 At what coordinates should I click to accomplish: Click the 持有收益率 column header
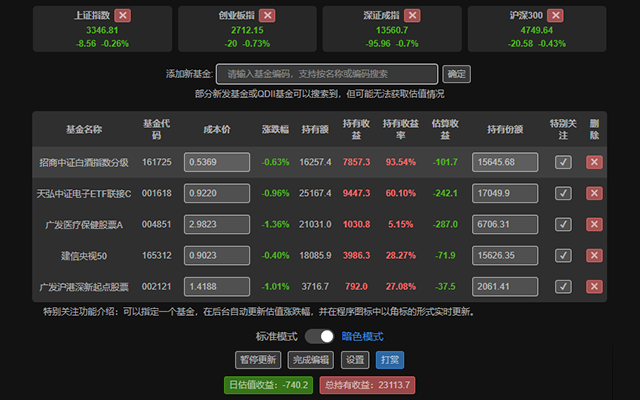(400, 129)
